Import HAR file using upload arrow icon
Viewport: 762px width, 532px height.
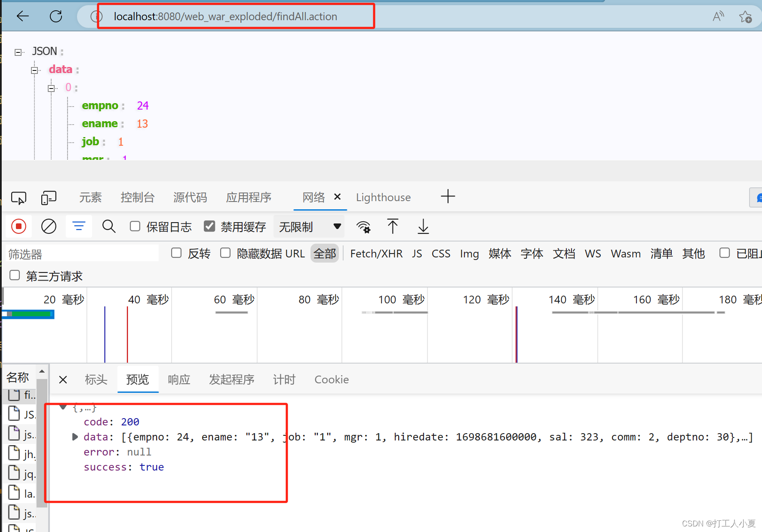(393, 226)
